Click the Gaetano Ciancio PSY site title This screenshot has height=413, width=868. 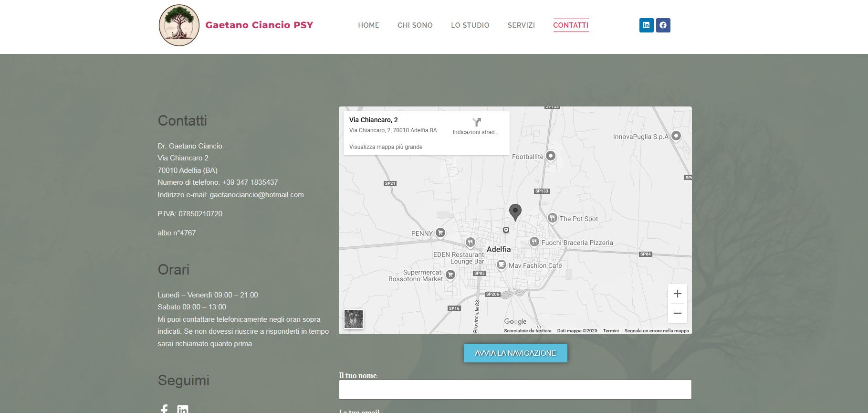point(259,25)
